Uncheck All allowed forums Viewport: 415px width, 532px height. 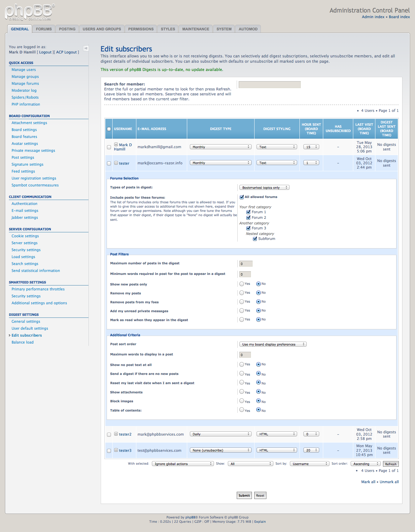pos(242,197)
